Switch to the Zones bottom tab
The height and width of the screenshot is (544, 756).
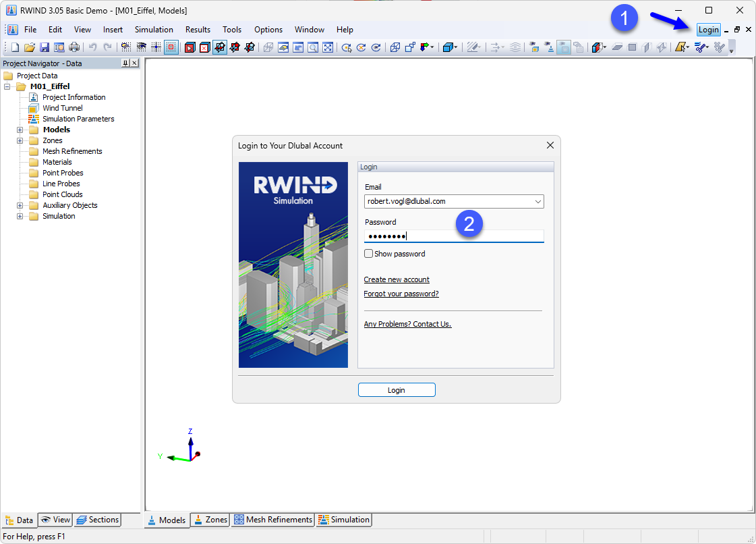pyautogui.click(x=210, y=520)
